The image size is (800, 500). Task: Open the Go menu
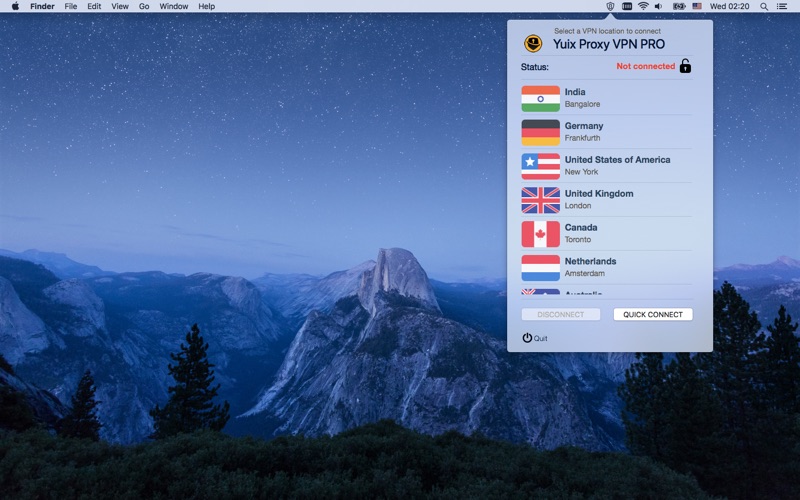tap(144, 6)
